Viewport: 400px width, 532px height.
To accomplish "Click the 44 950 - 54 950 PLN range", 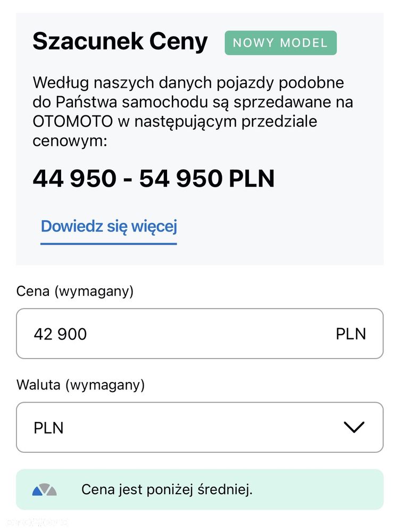I will click(x=154, y=178).
